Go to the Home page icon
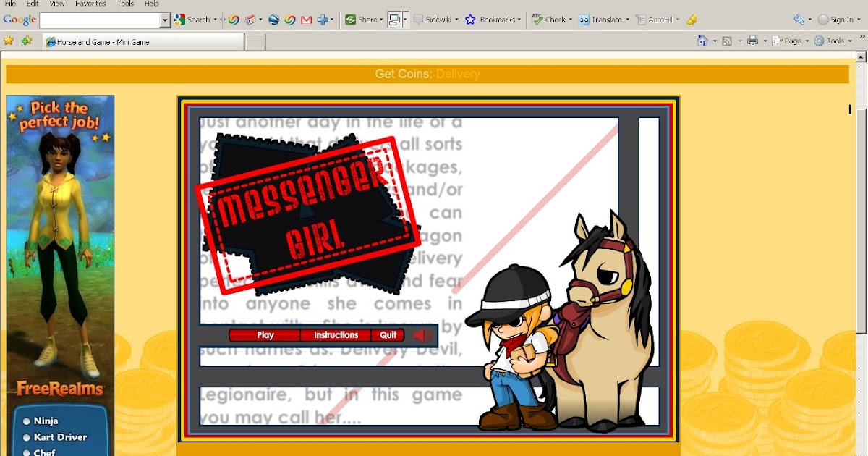This screenshot has width=868, height=456. (702, 41)
